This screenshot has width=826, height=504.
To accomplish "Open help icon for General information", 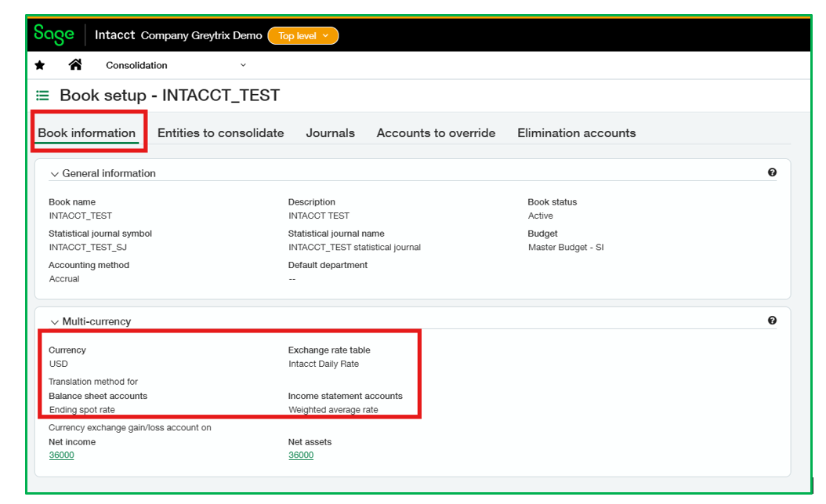I will click(x=772, y=172).
